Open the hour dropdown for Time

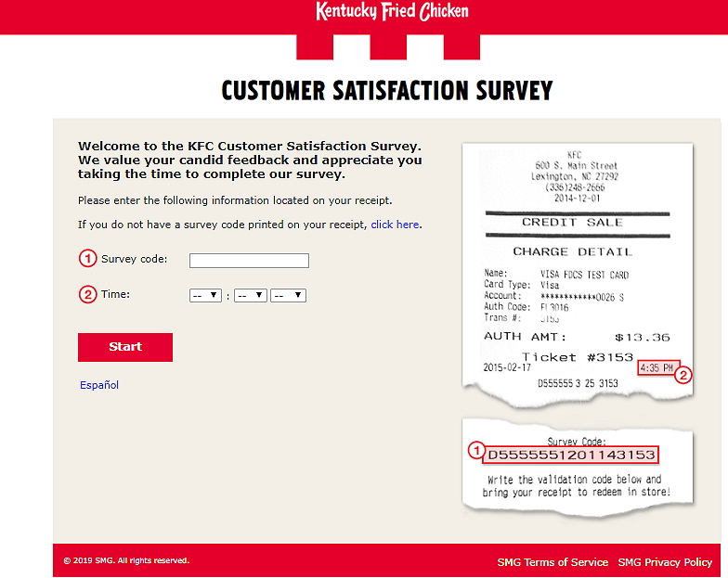(x=205, y=295)
